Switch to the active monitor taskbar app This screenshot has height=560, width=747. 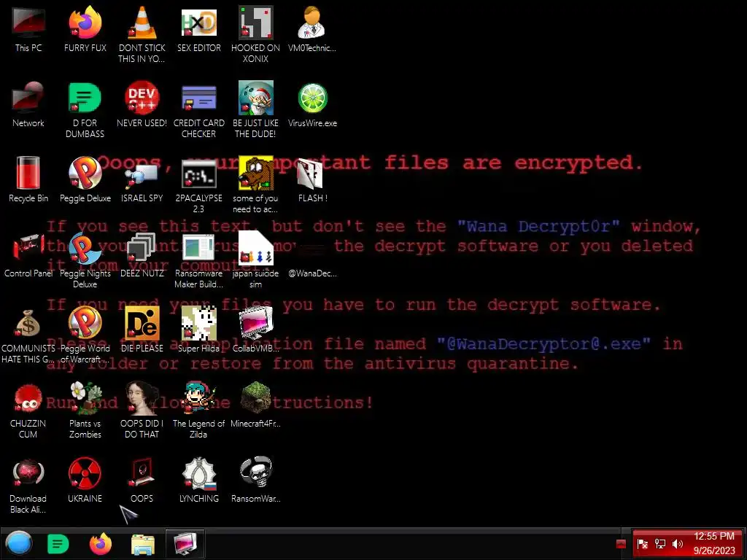tap(185, 543)
